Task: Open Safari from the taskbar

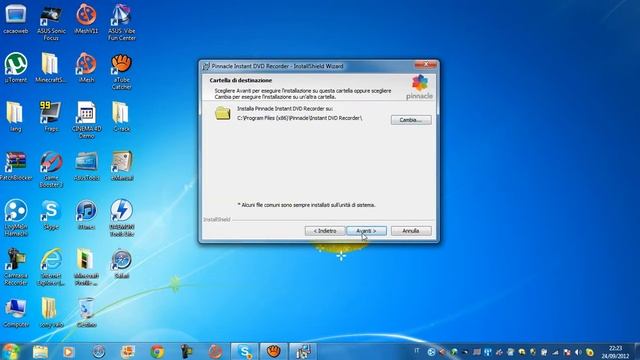Action: (x=98, y=351)
